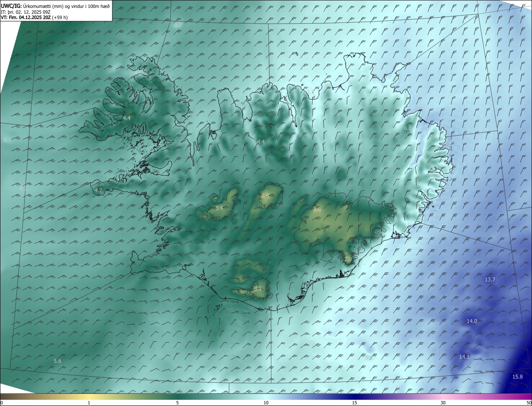This screenshot has height=406, width=532.
Task: Click the "30" tick on the colour scale
Action: coord(443,403)
